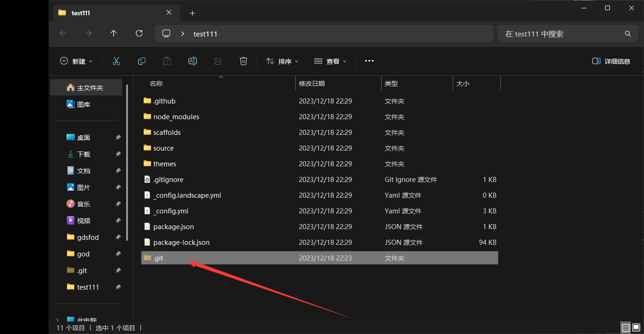Toggle the details pane button (详细信息)
The width and height of the screenshot is (644, 334).
point(611,61)
